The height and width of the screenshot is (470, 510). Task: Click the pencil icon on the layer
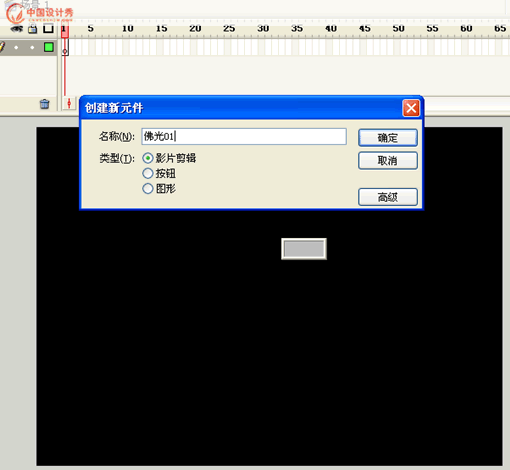pyautogui.click(x=2, y=46)
